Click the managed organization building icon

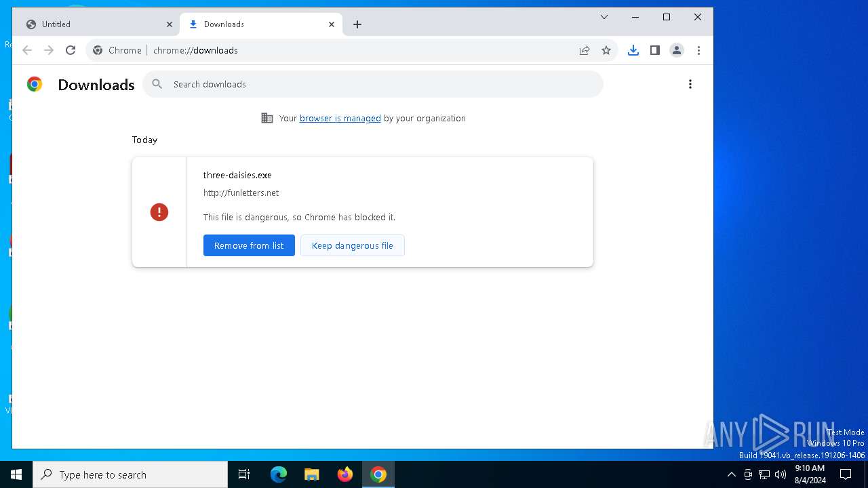tap(267, 118)
